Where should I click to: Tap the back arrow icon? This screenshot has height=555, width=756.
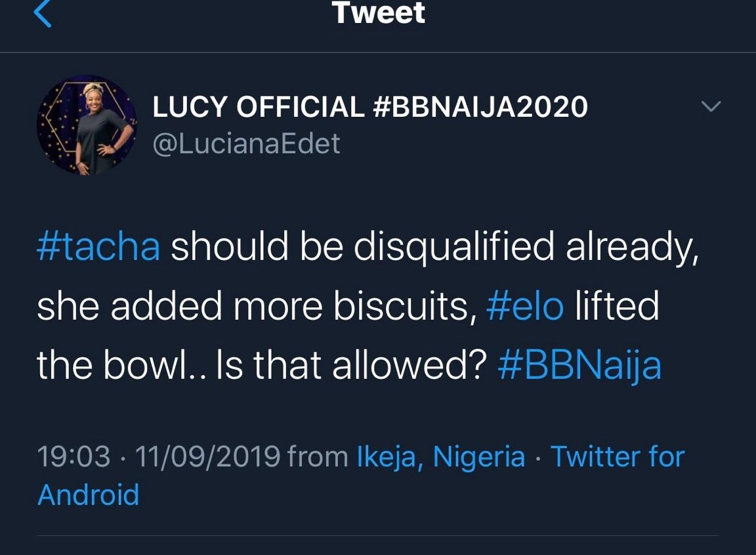pyautogui.click(x=42, y=14)
